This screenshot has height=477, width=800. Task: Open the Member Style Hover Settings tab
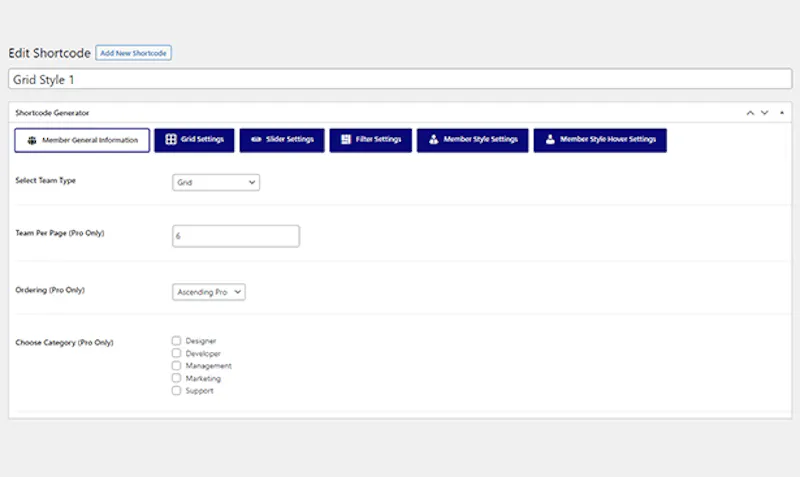tap(600, 140)
